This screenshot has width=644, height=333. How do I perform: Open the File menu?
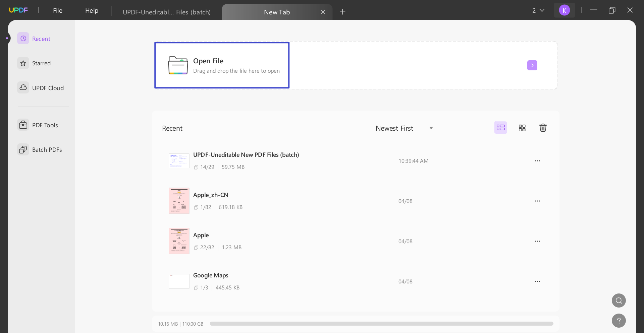(57, 10)
